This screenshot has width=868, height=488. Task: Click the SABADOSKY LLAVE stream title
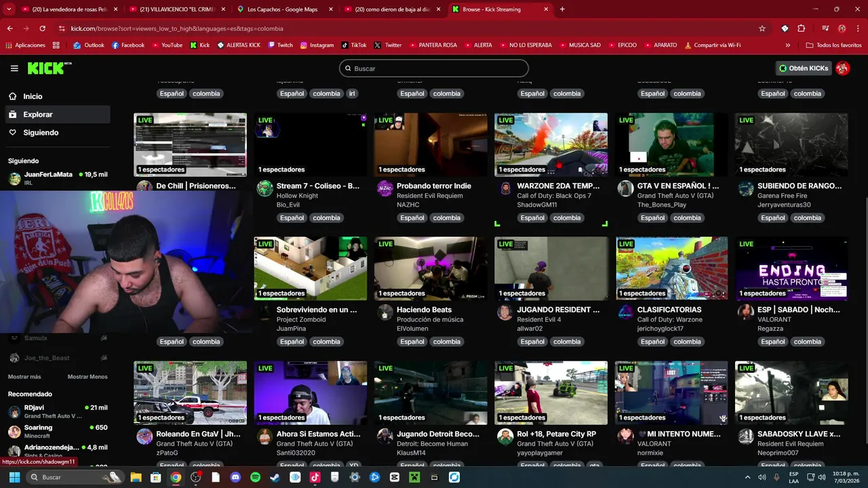[799, 434]
